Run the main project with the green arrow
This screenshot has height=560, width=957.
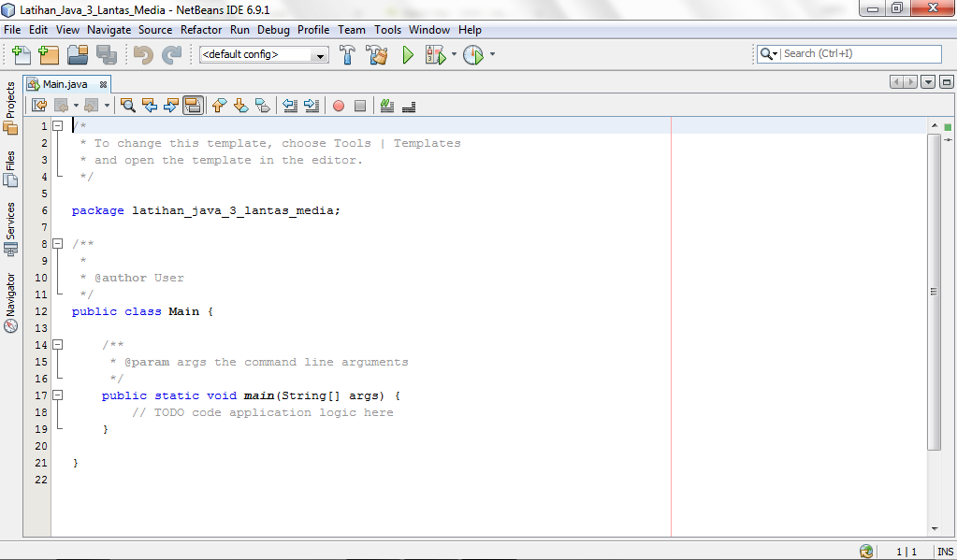click(x=406, y=54)
